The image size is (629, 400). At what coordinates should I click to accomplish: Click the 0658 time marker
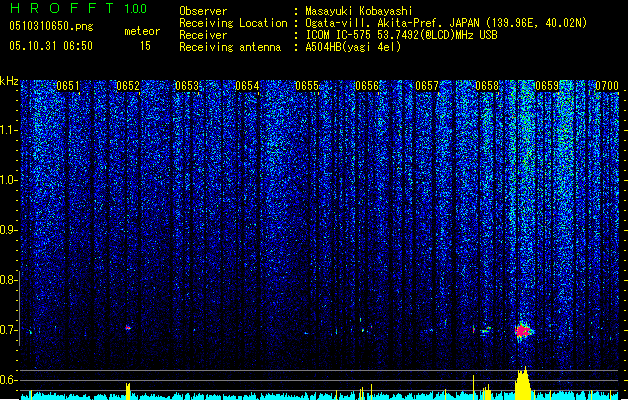pos(487,86)
